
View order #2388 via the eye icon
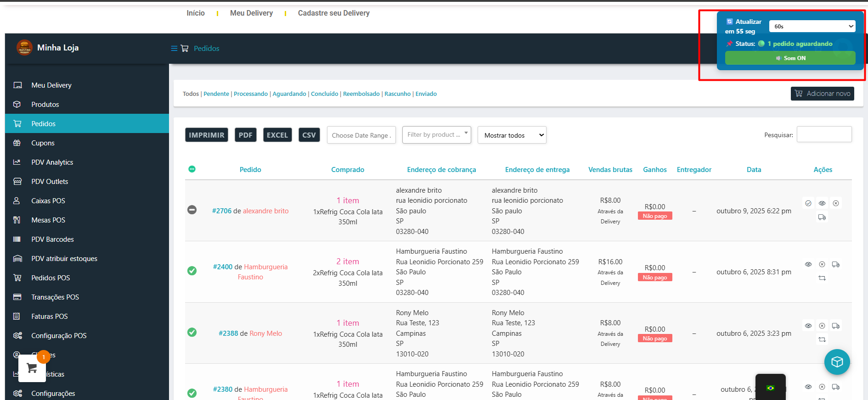pyautogui.click(x=808, y=326)
